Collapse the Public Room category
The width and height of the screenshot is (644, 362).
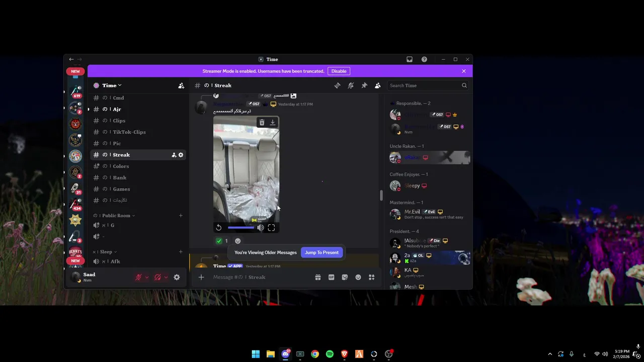click(114, 216)
